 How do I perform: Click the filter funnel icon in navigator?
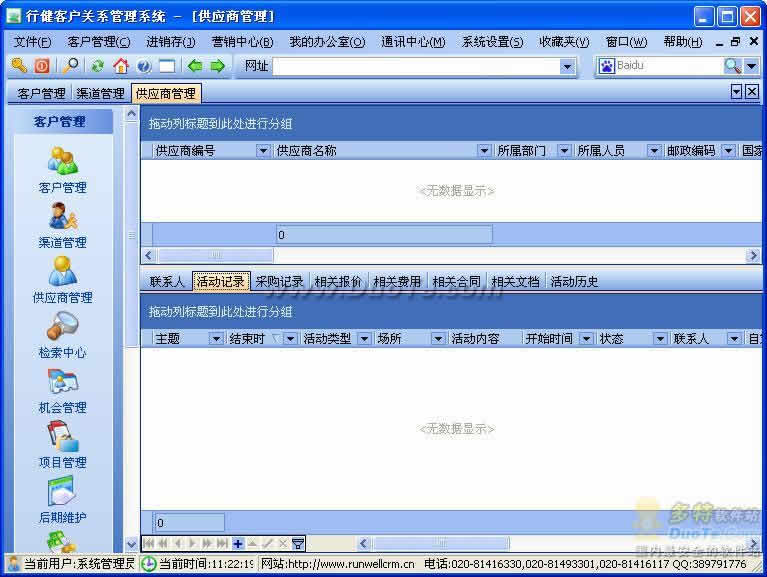[297, 543]
